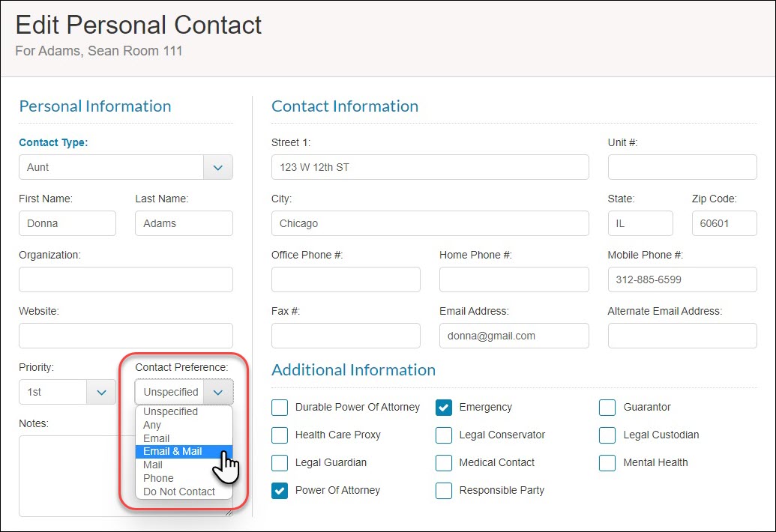Click the Edit Personal Contact heading

(x=139, y=25)
